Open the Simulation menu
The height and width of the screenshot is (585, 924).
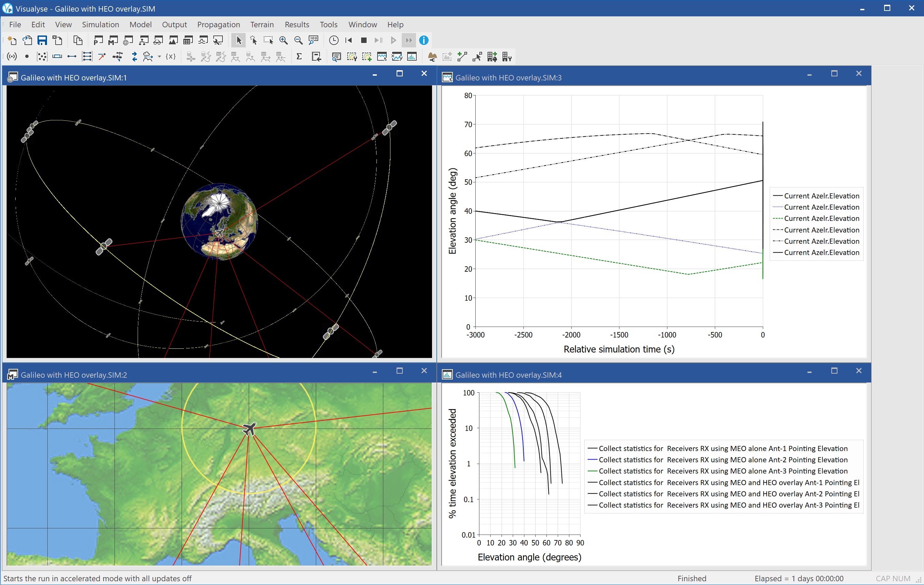[101, 25]
